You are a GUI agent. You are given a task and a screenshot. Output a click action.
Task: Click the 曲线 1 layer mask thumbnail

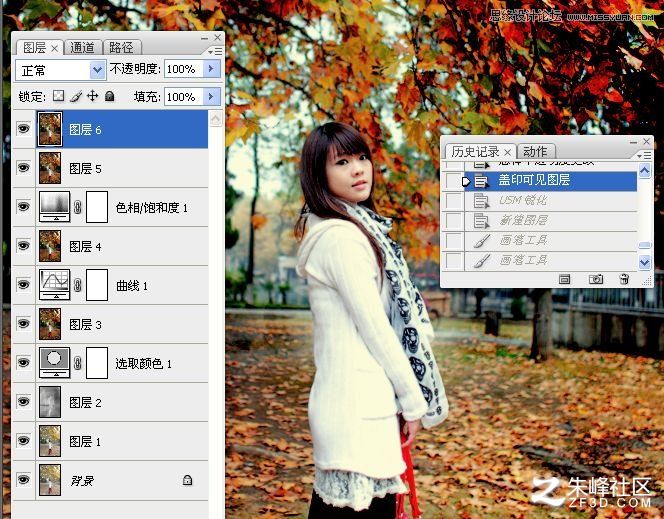tap(97, 285)
